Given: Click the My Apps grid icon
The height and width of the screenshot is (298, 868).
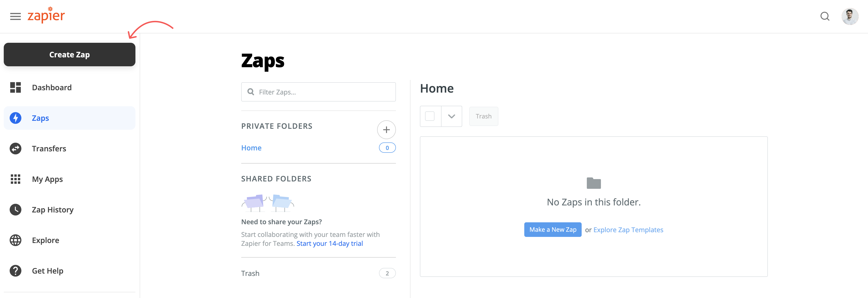Looking at the screenshot, I should point(16,179).
